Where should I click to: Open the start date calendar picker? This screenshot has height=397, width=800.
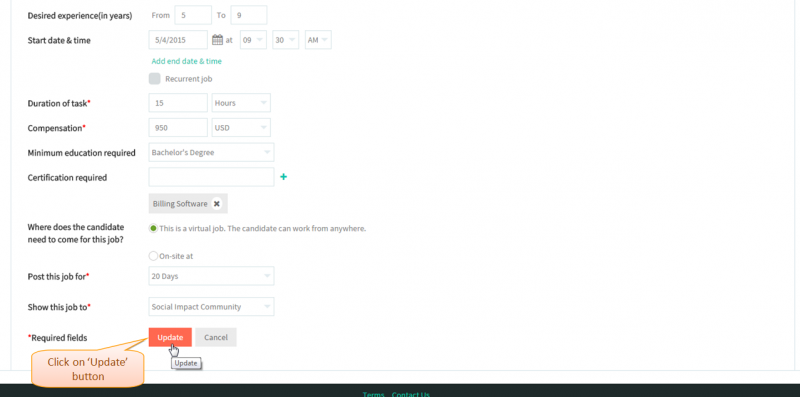(217, 40)
